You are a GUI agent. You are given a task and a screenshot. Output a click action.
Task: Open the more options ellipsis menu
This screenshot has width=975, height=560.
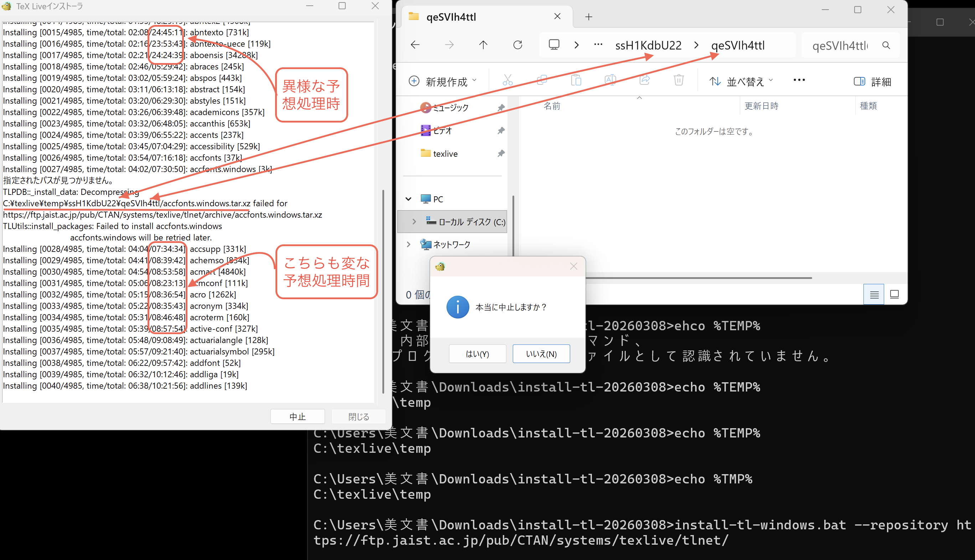pyautogui.click(x=799, y=81)
